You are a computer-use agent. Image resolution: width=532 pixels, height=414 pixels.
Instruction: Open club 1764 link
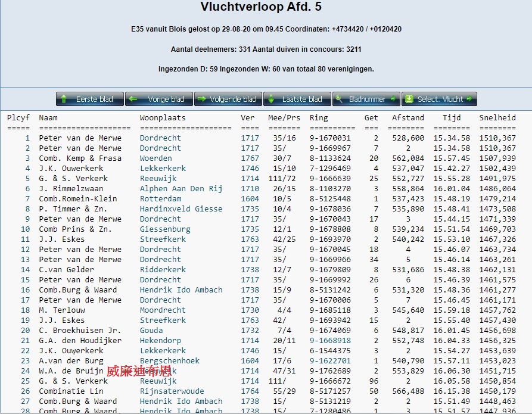[250, 391]
